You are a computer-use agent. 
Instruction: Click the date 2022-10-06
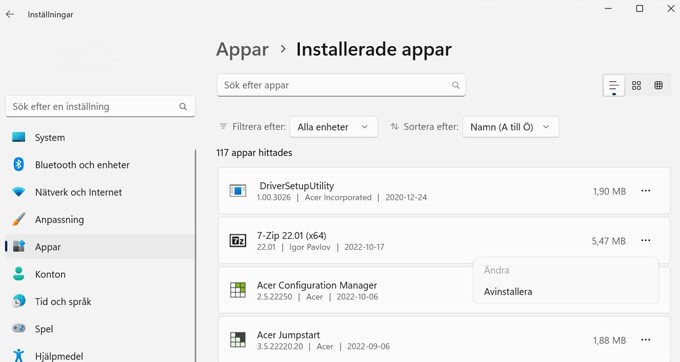(x=357, y=297)
